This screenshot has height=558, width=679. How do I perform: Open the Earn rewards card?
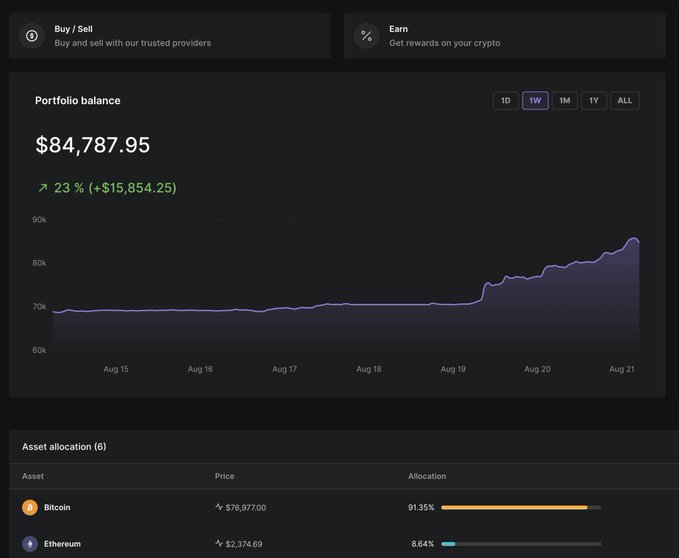coord(504,35)
